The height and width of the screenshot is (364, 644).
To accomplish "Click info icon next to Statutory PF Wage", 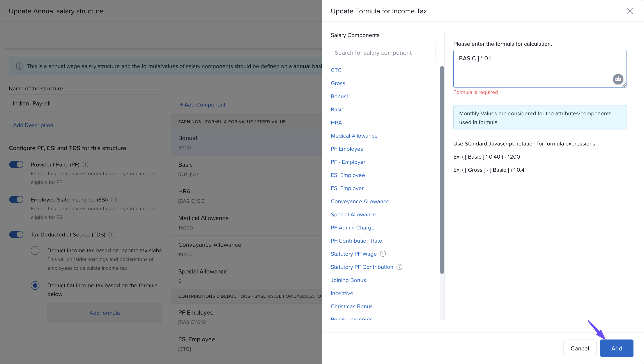I will (383, 254).
